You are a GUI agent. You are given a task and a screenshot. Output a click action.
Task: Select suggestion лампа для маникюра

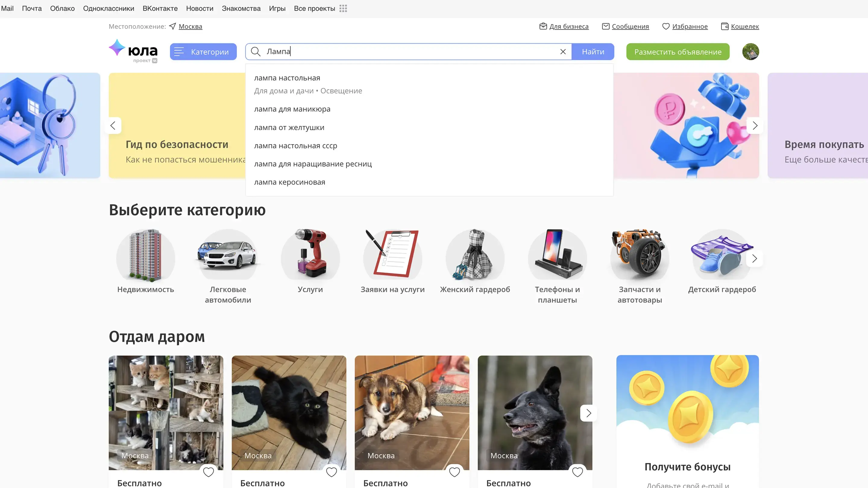click(x=292, y=109)
